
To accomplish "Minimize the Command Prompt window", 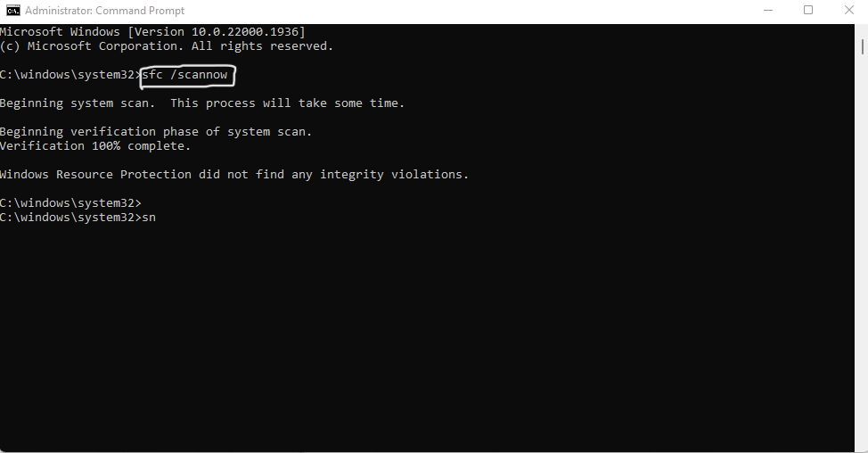I will tap(768, 11).
